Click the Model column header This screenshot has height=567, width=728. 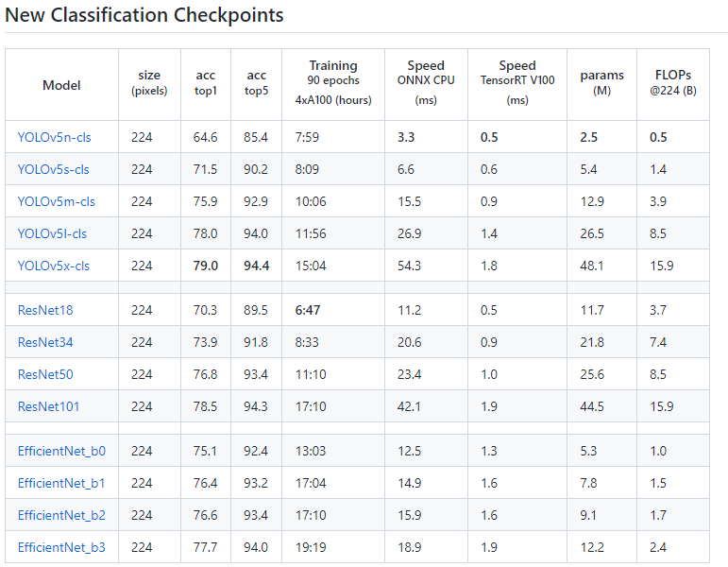(x=61, y=85)
